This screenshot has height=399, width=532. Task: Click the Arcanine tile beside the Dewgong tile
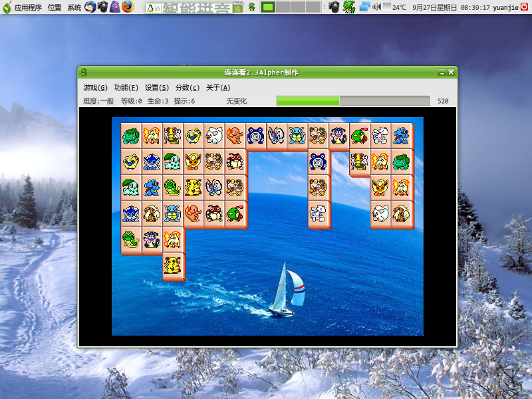(x=401, y=213)
